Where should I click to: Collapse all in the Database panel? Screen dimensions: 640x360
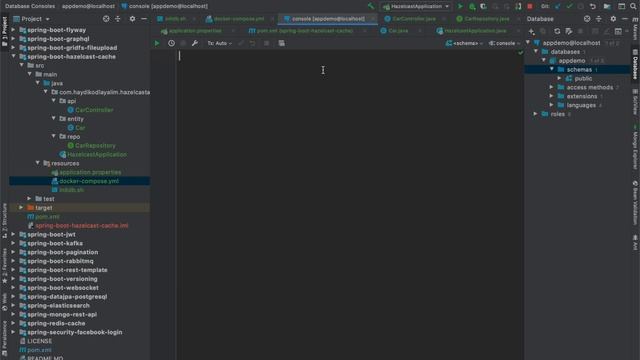pyautogui.click(x=599, y=19)
